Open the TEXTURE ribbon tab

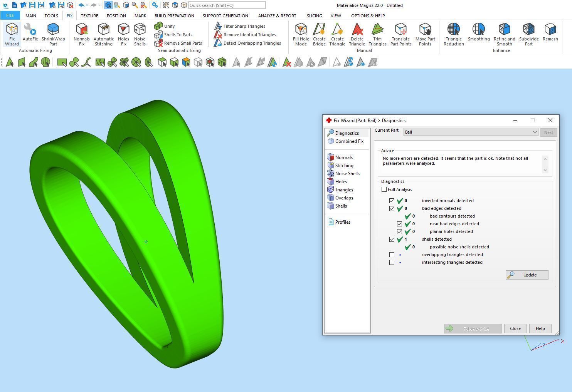point(89,16)
